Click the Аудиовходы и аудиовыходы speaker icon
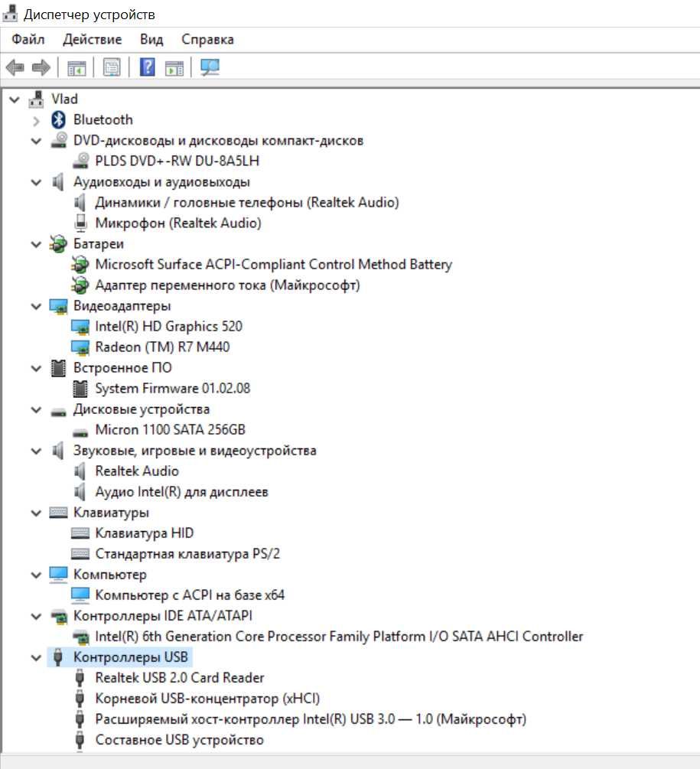This screenshot has height=769, width=700. point(58,182)
